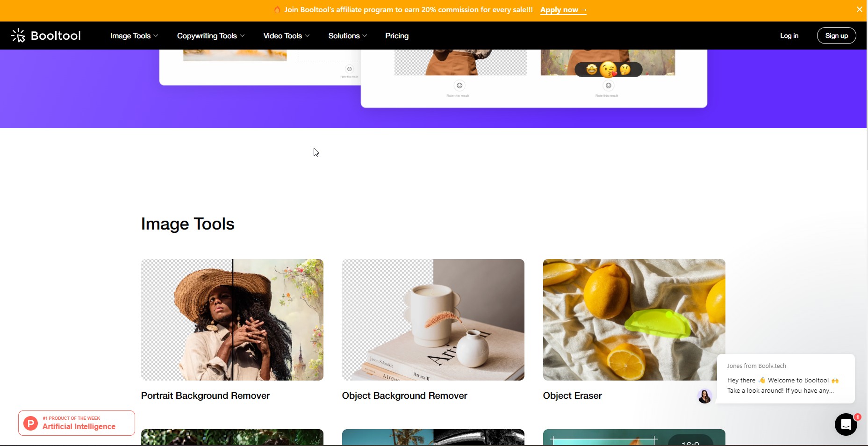Go to the Pricing page
The width and height of the screenshot is (868, 446).
[397, 36]
